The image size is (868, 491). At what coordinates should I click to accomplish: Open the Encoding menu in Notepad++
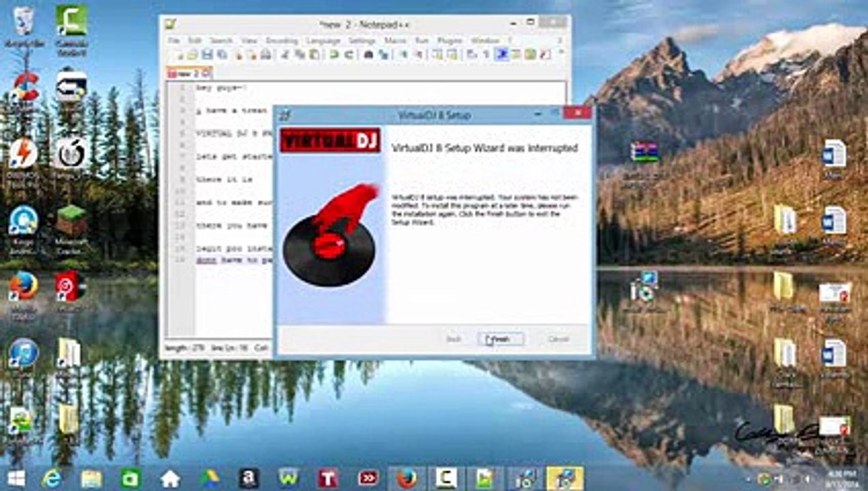[x=282, y=41]
